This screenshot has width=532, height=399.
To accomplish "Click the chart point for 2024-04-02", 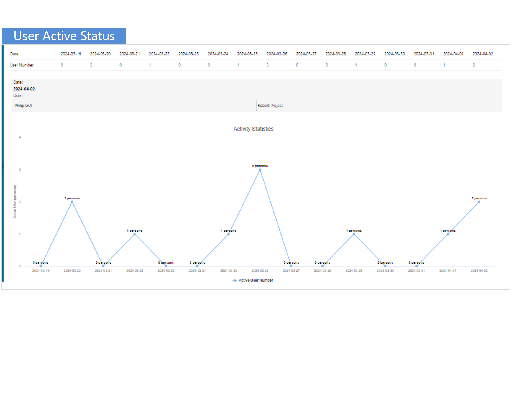I will pos(479,202).
